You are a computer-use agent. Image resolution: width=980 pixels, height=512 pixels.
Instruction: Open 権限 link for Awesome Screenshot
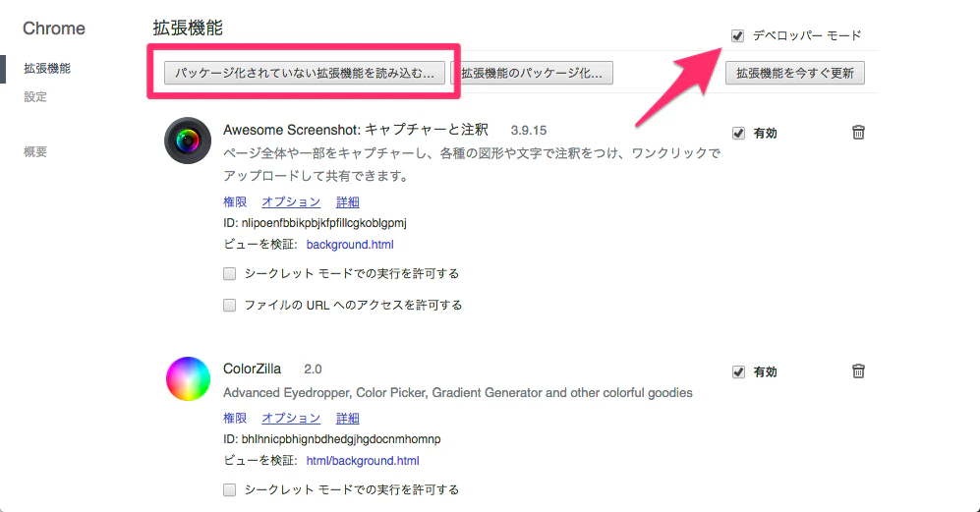(235, 201)
